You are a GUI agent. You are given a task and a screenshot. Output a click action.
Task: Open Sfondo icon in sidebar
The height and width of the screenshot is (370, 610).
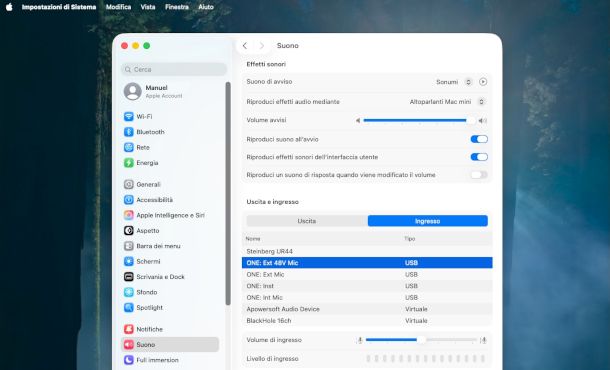point(129,292)
